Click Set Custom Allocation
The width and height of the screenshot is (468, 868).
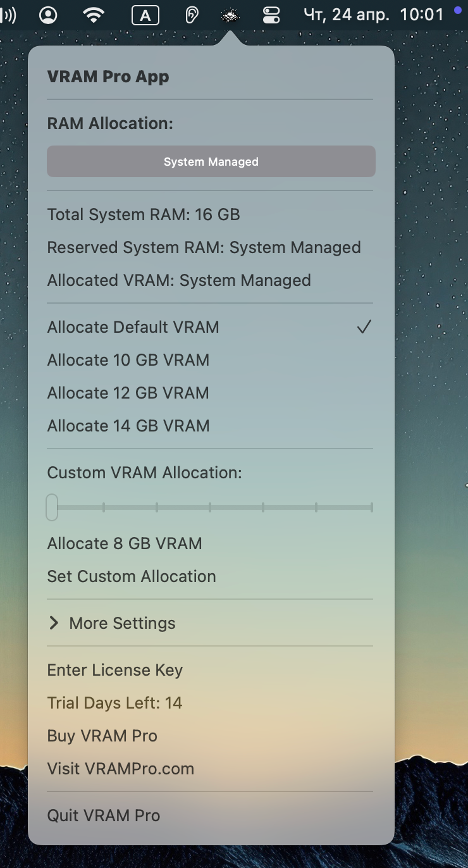[210, 576]
